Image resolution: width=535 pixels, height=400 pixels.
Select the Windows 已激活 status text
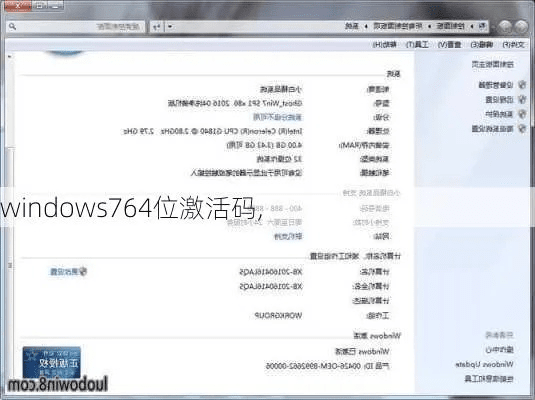point(362,352)
